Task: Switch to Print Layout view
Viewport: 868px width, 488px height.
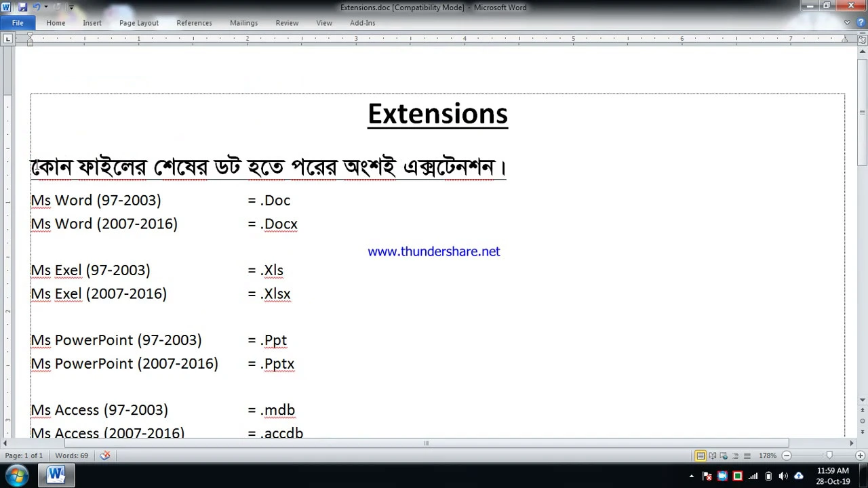Action: pos(701,455)
